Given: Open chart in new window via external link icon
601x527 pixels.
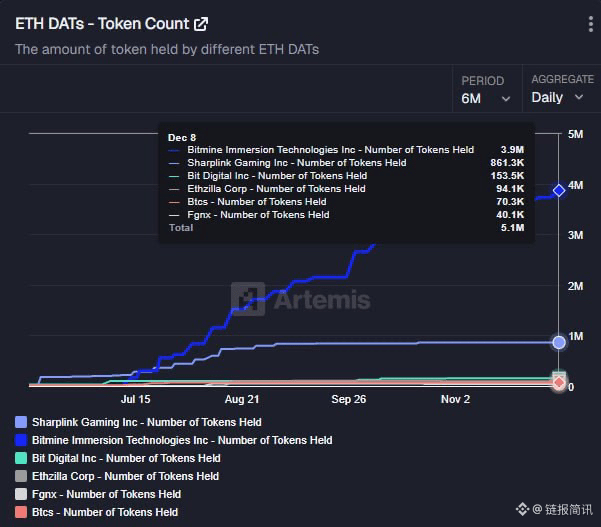Looking at the screenshot, I should coord(201,24).
